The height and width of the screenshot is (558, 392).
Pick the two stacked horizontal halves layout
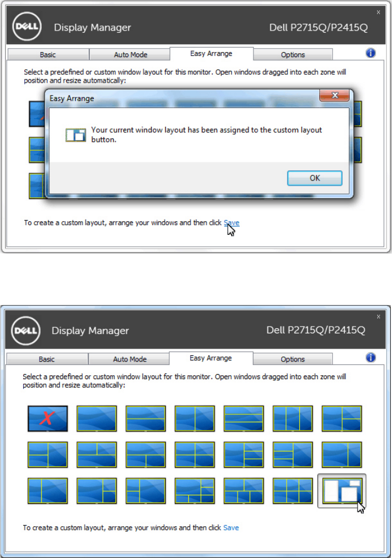click(146, 419)
